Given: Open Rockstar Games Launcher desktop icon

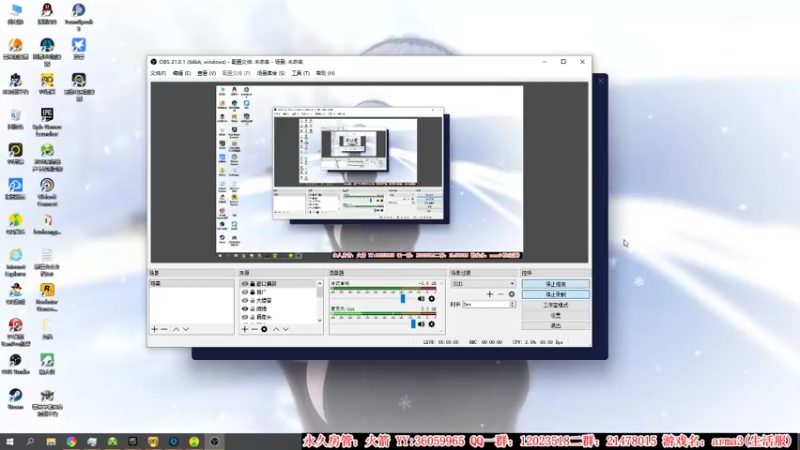Looking at the screenshot, I should [47, 297].
